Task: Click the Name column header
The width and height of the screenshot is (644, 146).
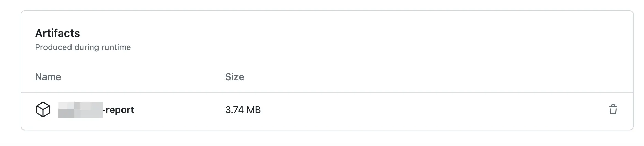Action: click(48, 77)
